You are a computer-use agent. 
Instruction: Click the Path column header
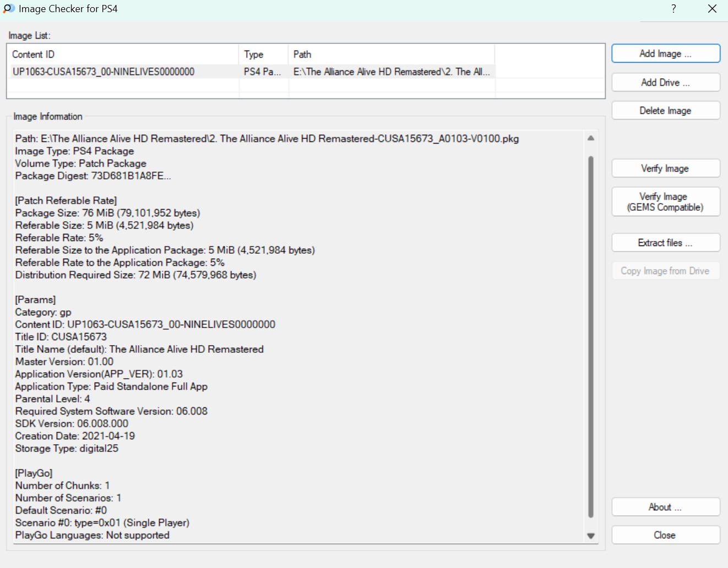(x=391, y=54)
